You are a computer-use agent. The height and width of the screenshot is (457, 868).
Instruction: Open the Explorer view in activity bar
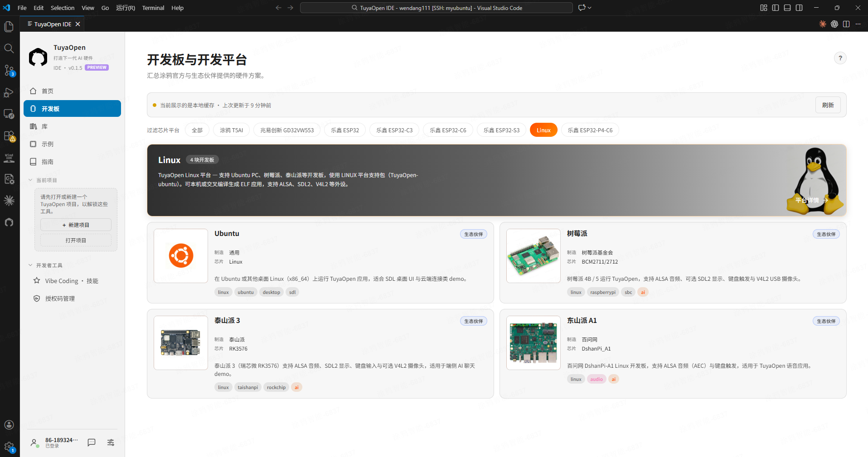(x=9, y=27)
